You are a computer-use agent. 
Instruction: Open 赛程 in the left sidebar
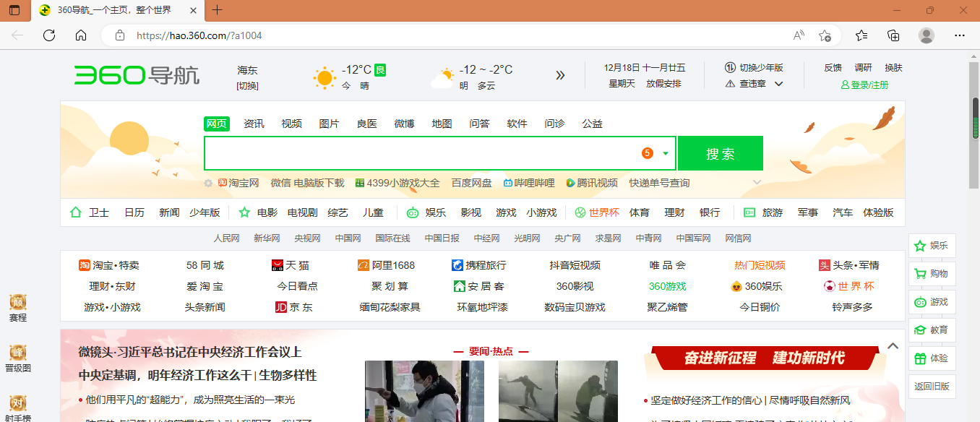tap(18, 308)
